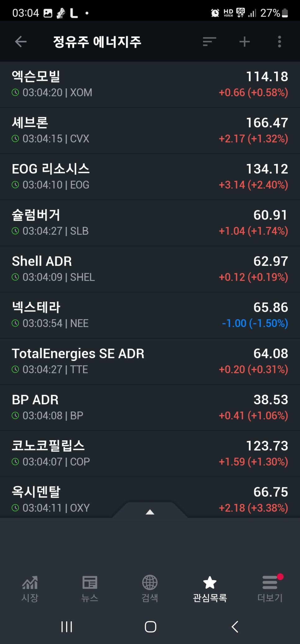Tap the Android recent apps button
Viewport: 300px width, 644px height.
pyautogui.click(x=67, y=627)
